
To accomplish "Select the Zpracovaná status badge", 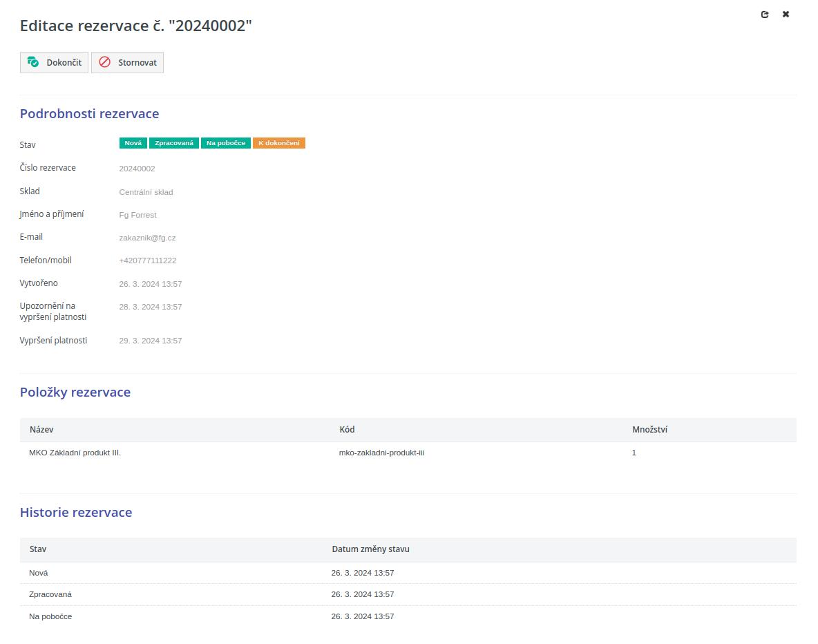I will 174,143.
